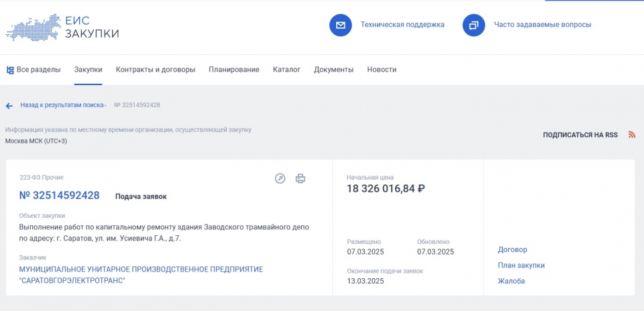Click ПОДПИСАТЬСЯ НА RSS
644x311 pixels.
[x=580, y=135]
